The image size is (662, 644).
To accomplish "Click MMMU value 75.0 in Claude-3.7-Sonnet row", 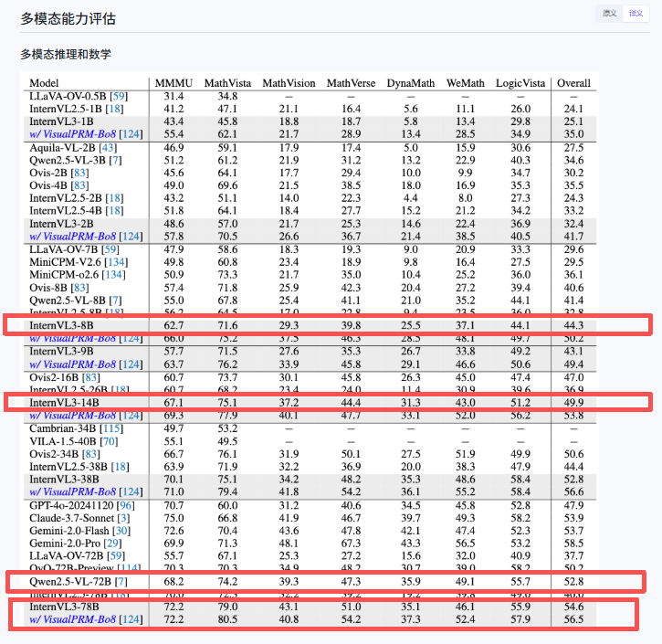I will [173, 518].
